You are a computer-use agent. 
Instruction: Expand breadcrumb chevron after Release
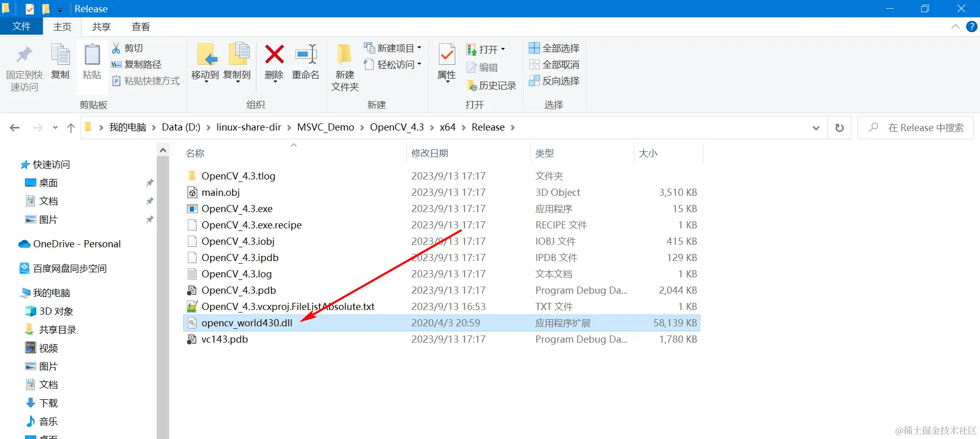pyautogui.click(x=512, y=127)
